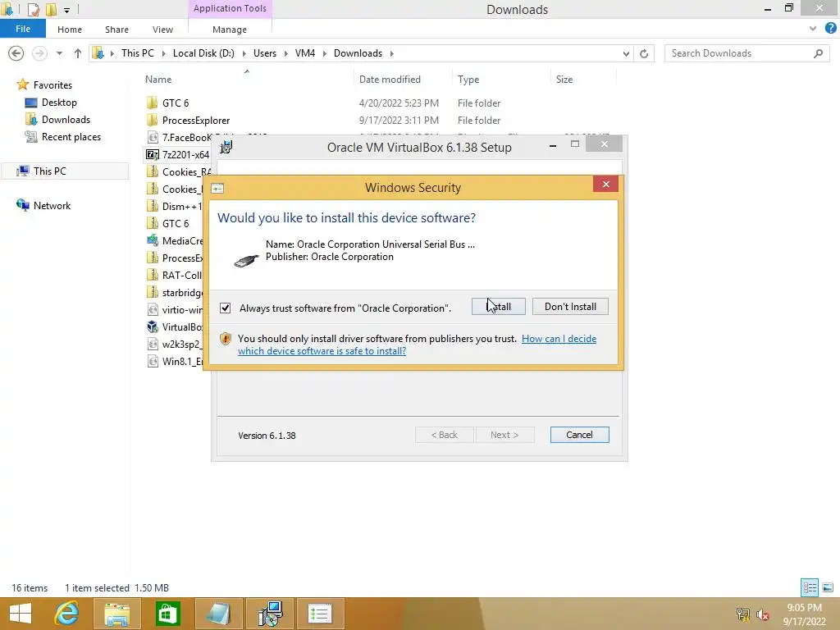
Task: Select the ProcessExplorer folder row
Action: tap(196, 120)
